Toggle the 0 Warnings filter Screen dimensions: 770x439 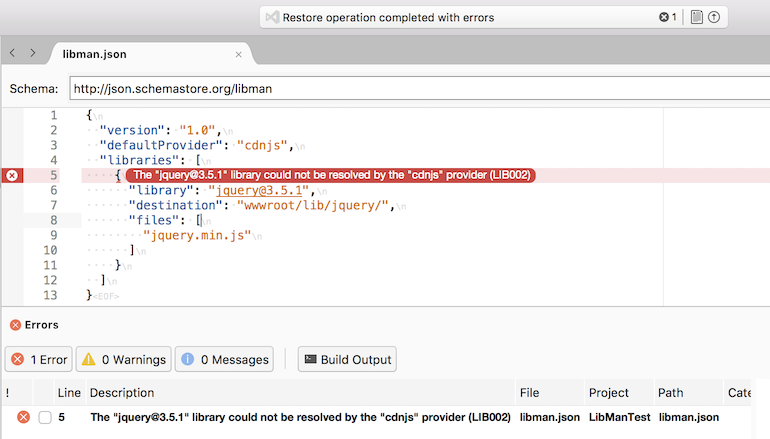coord(124,359)
